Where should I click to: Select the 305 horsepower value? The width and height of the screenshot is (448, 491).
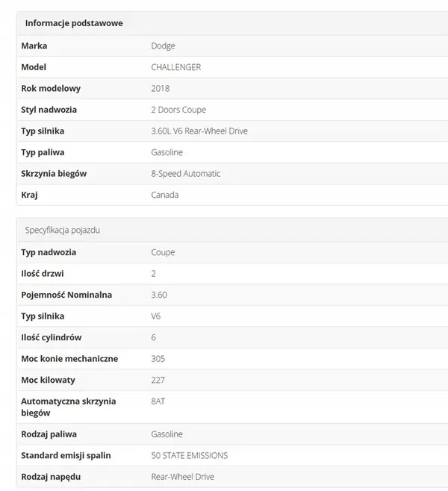pos(158,359)
